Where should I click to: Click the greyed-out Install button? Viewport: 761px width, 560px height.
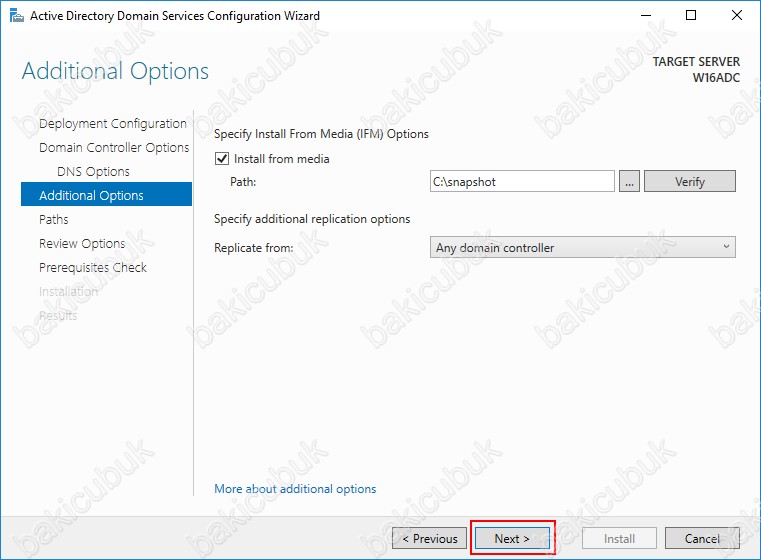[x=619, y=538]
